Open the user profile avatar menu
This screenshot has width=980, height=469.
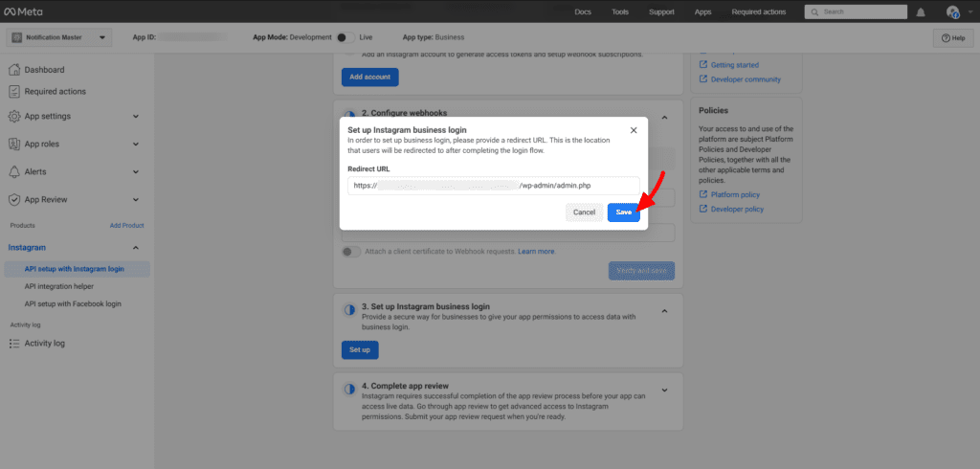[x=952, y=11]
